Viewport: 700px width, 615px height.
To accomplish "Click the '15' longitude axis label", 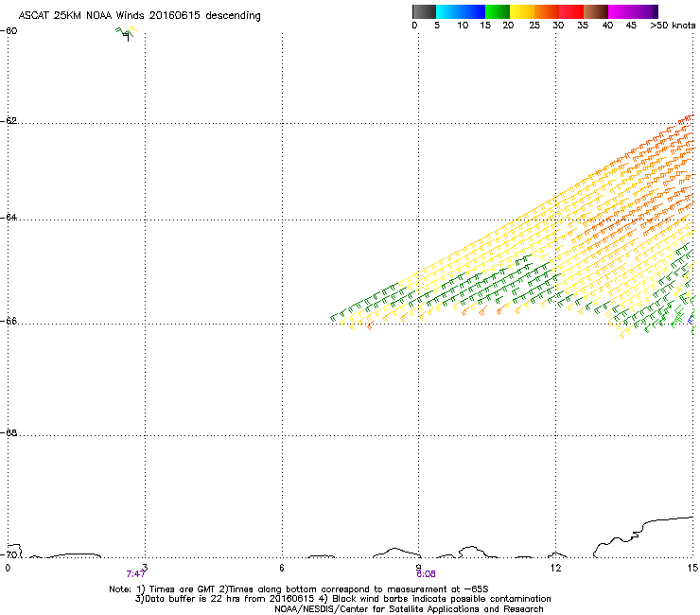I will coord(692,568).
